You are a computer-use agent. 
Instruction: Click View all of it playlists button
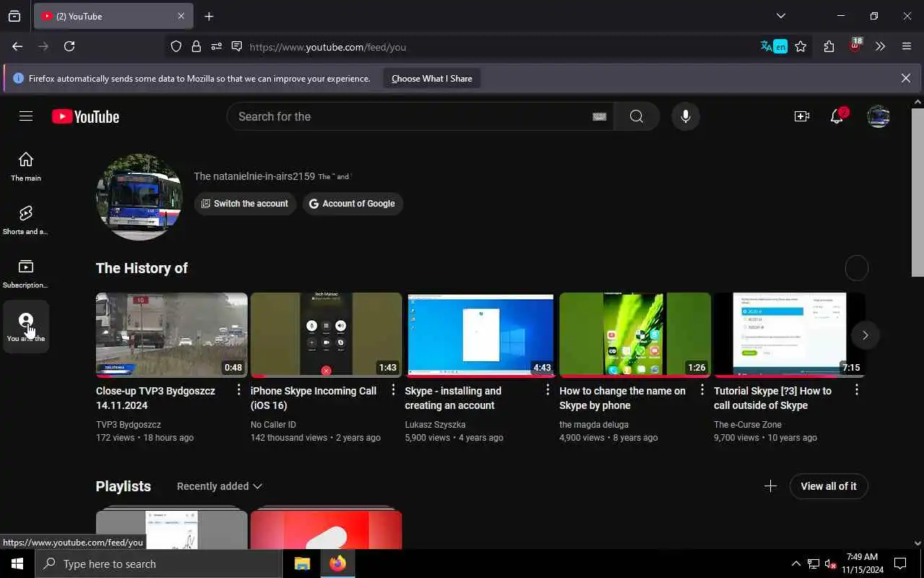pos(829,486)
